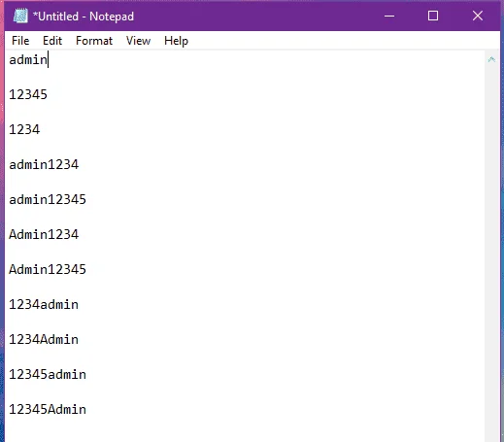Viewport: 504px width, 442px height.
Task: Maximize the Notepad window
Action: click(x=433, y=16)
